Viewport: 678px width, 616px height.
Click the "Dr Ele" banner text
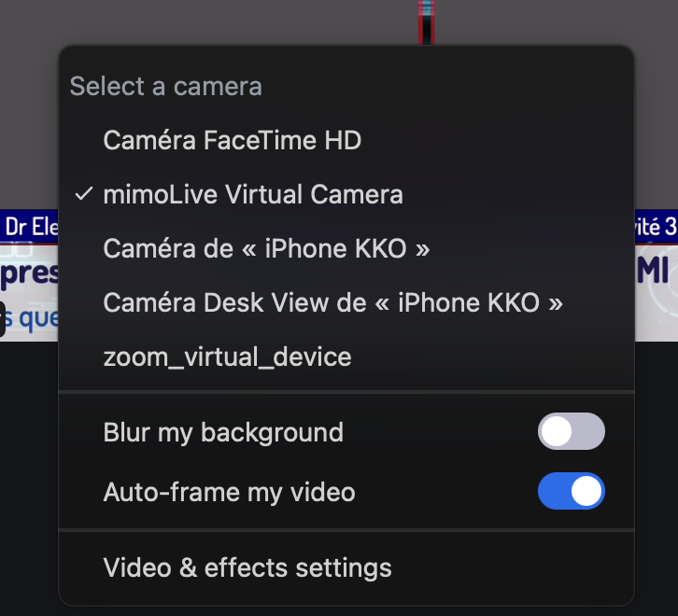coord(31,227)
